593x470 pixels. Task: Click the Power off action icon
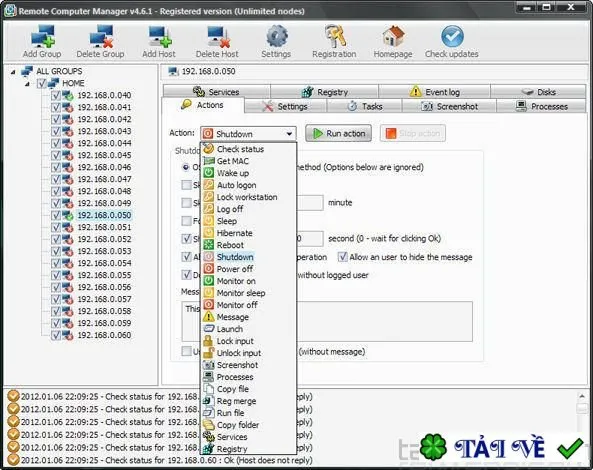click(208, 269)
